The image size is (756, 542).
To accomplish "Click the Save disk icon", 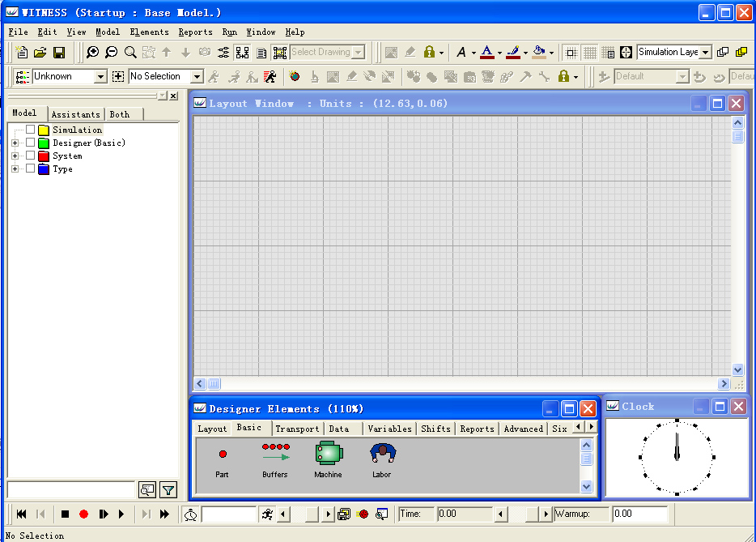I will coord(59,53).
